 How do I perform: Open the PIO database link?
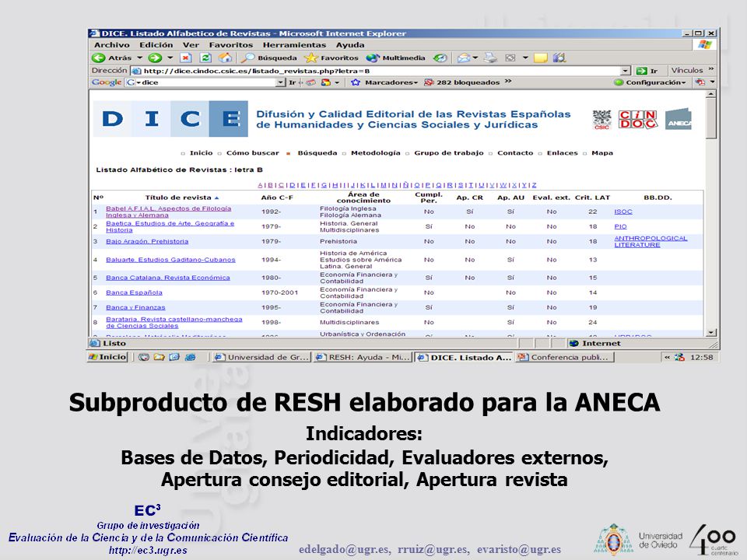(620, 226)
